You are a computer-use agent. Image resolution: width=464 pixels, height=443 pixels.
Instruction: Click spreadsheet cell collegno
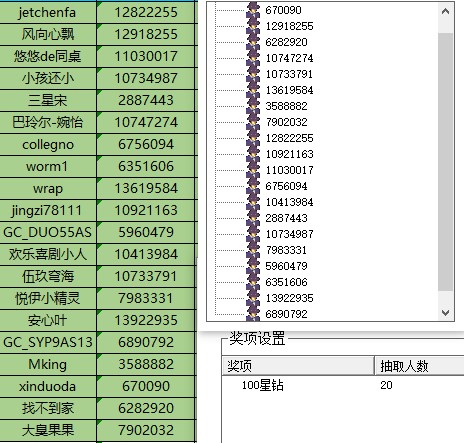(48, 144)
